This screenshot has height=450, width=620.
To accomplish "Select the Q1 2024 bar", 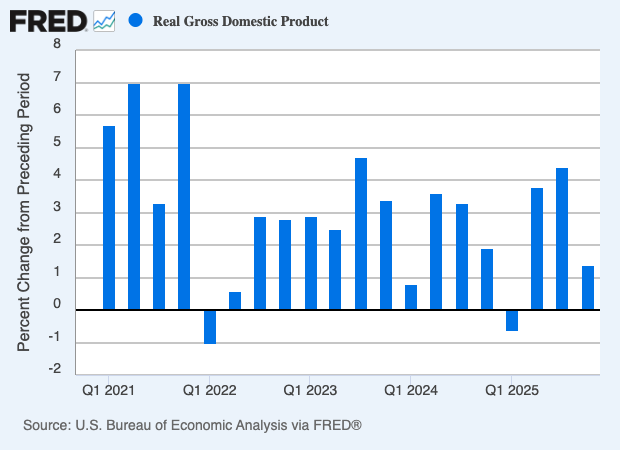I will (411, 297).
